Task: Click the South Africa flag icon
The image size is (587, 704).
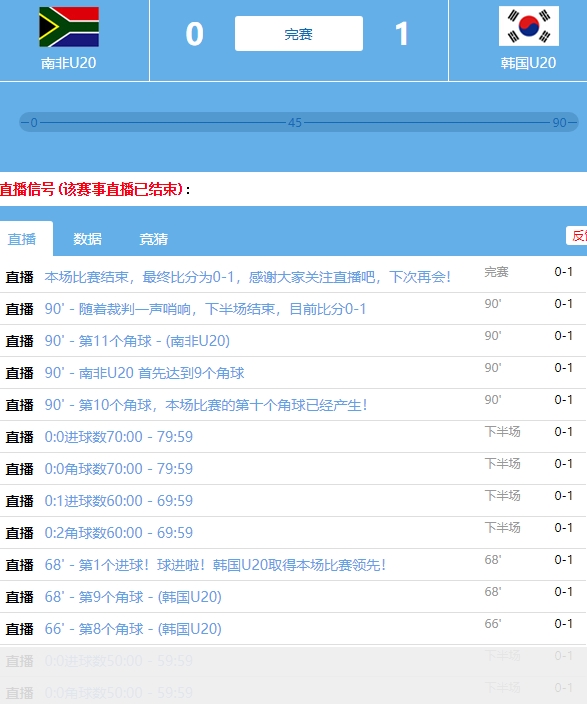Action: coord(69,27)
